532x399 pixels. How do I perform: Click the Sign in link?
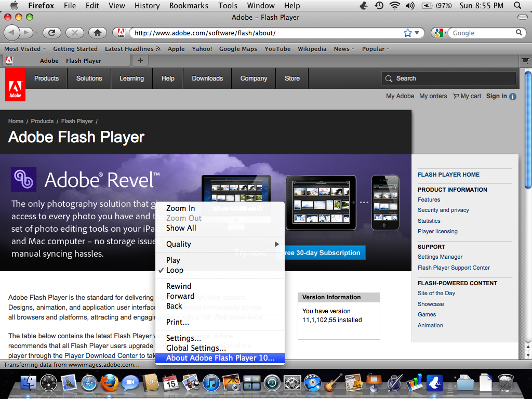[496, 96]
